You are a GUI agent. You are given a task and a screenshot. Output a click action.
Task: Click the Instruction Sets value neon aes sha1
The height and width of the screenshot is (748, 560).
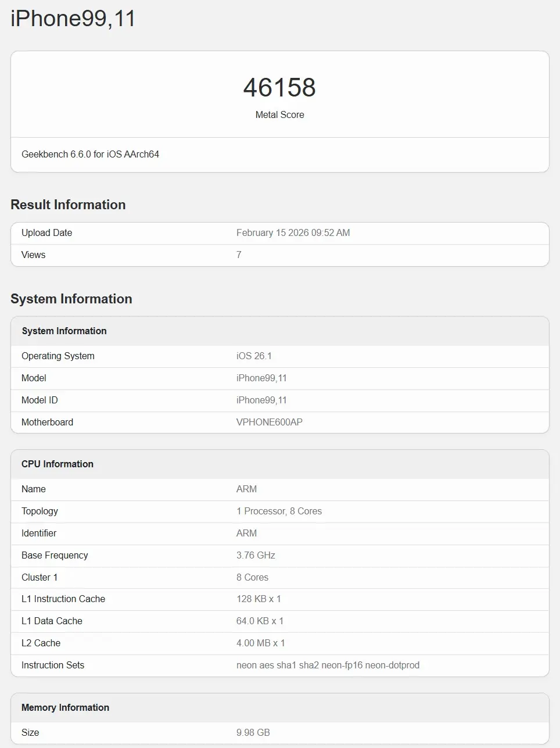(328, 665)
